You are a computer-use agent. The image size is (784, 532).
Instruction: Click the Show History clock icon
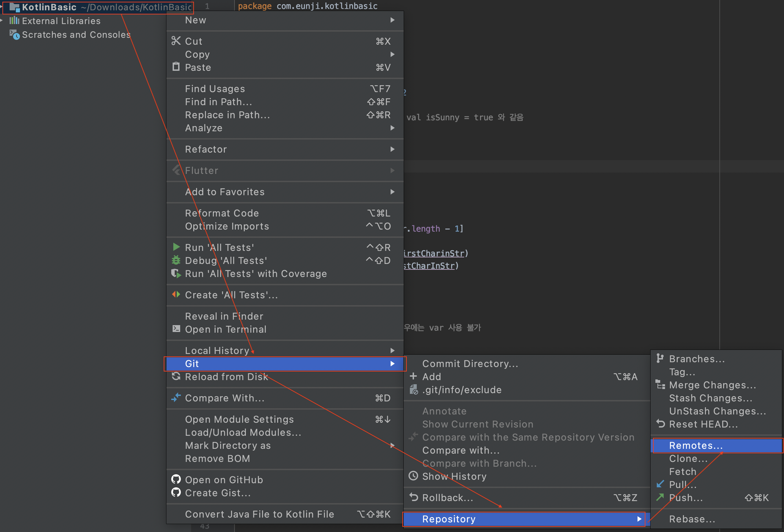(413, 476)
